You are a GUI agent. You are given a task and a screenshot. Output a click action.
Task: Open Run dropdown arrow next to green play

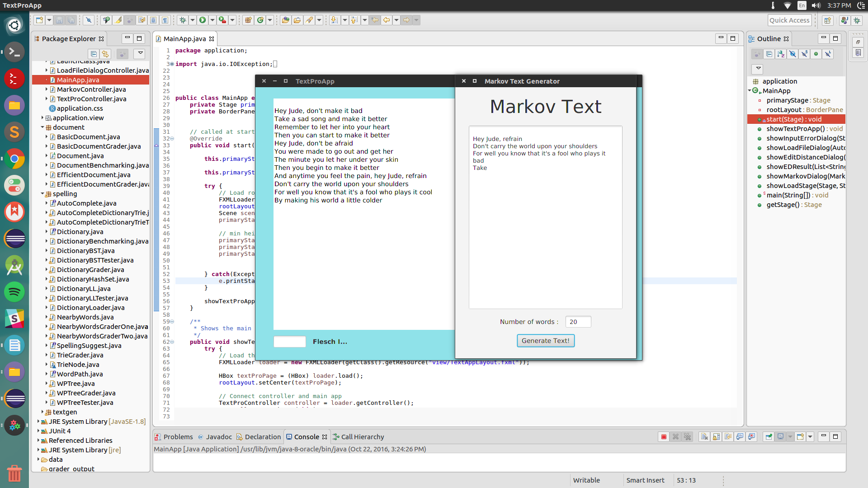[212, 20]
